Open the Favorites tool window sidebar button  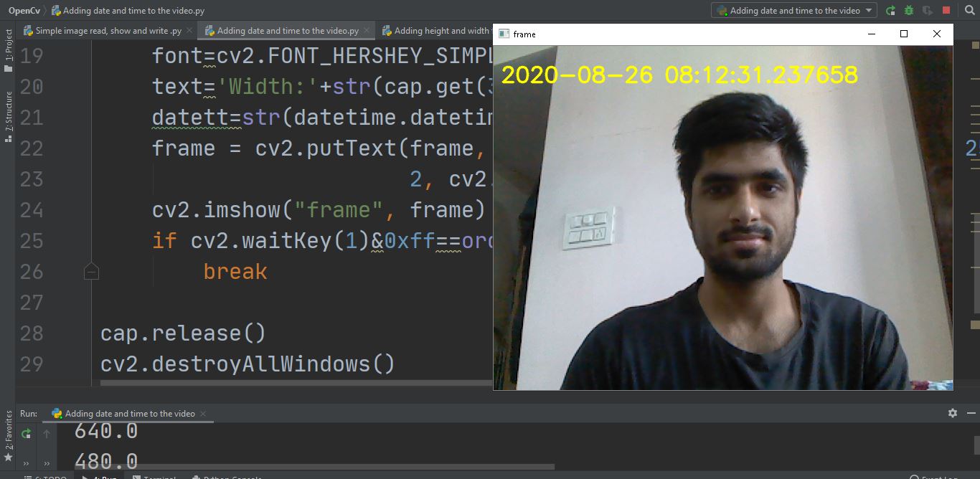(8, 435)
